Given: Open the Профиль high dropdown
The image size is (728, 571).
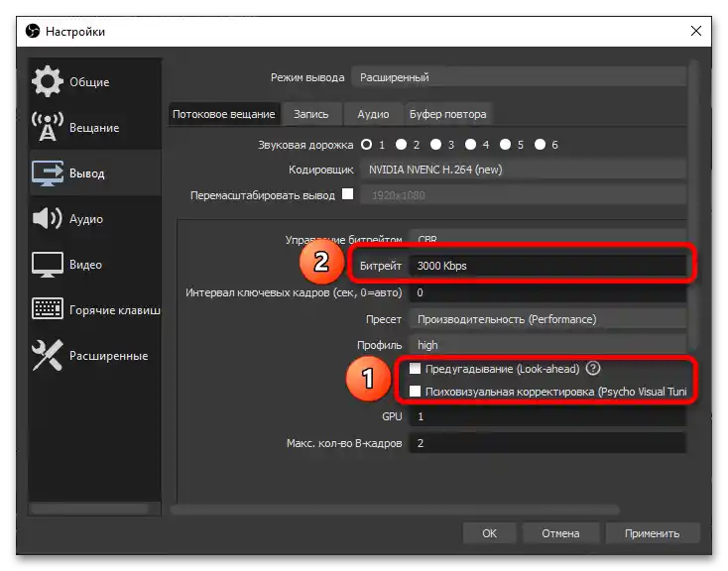Looking at the screenshot, I should coord(547,345).
